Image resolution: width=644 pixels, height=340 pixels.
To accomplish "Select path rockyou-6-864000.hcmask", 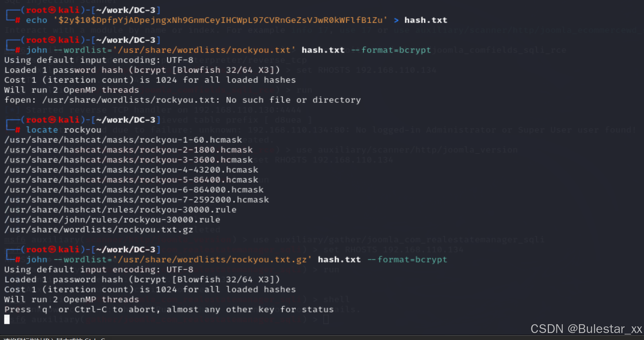I will [134, 190].
